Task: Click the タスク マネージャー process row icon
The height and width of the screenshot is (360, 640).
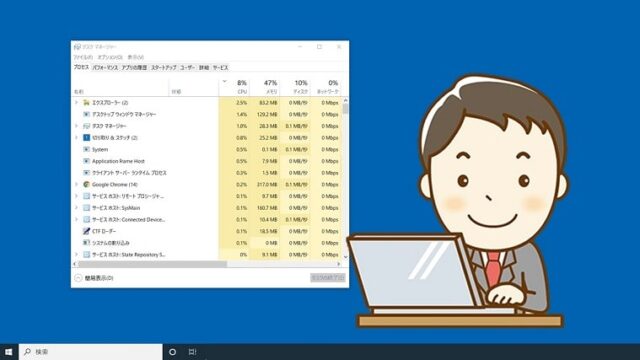Action: click(x=86, y=126)
